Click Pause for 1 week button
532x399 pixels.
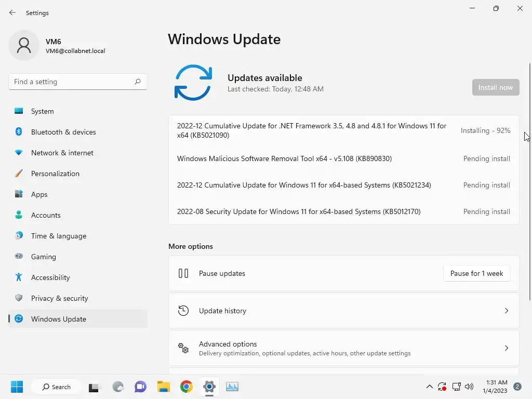(x=476, y=273)
